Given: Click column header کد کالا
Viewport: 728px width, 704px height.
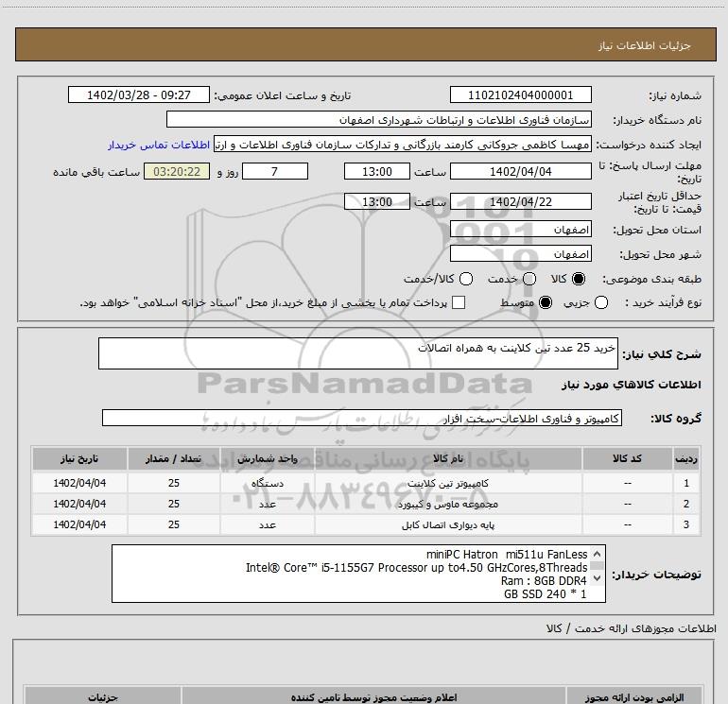Looking at the screenshot, I should (627, 459).
